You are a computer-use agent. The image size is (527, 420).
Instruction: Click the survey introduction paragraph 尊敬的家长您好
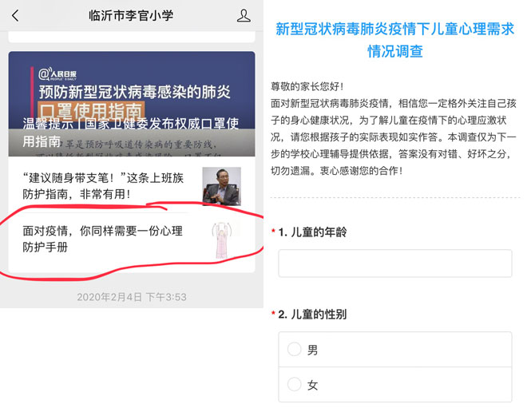393,129
